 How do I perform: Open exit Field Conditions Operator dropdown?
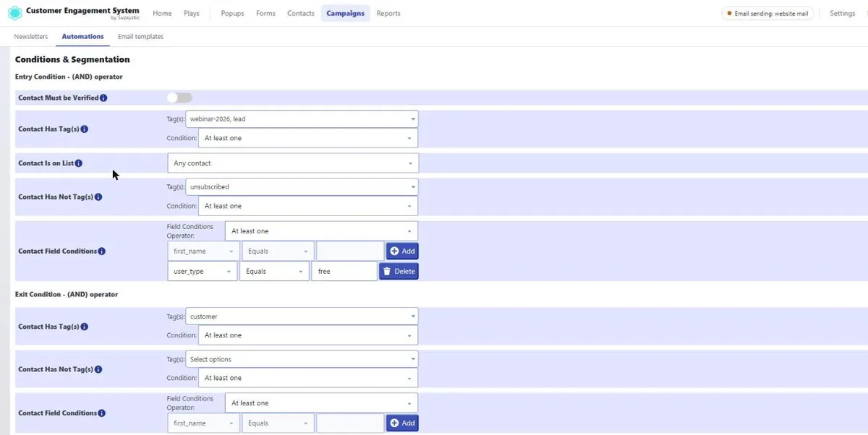321,403
